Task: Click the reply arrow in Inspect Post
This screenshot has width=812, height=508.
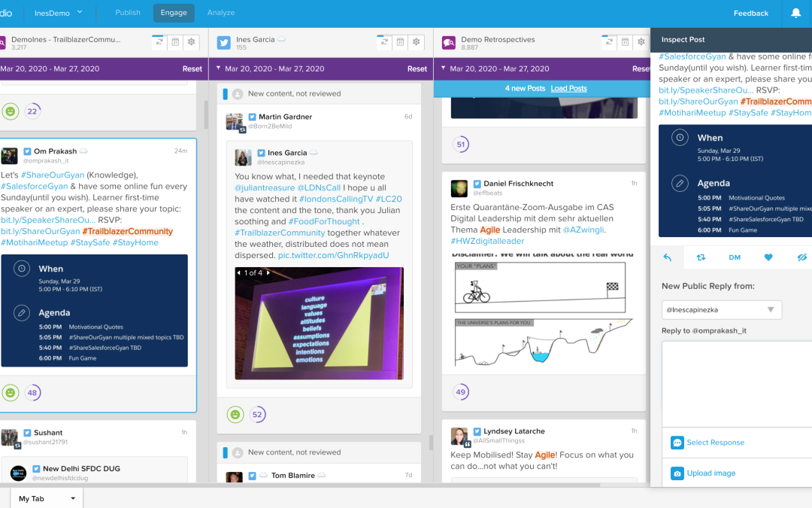Action: (668, 257)
